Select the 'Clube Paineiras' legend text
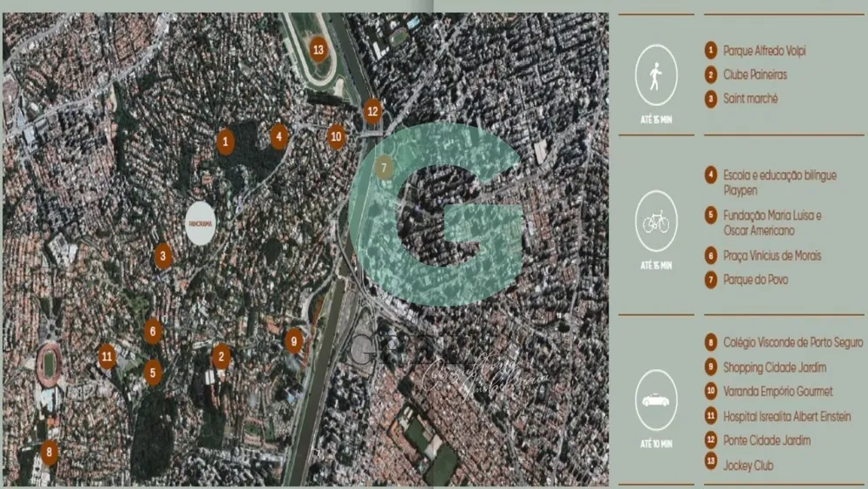Image resolution: width=868 pixels, height=489 pixels. [x=755, y=75]
